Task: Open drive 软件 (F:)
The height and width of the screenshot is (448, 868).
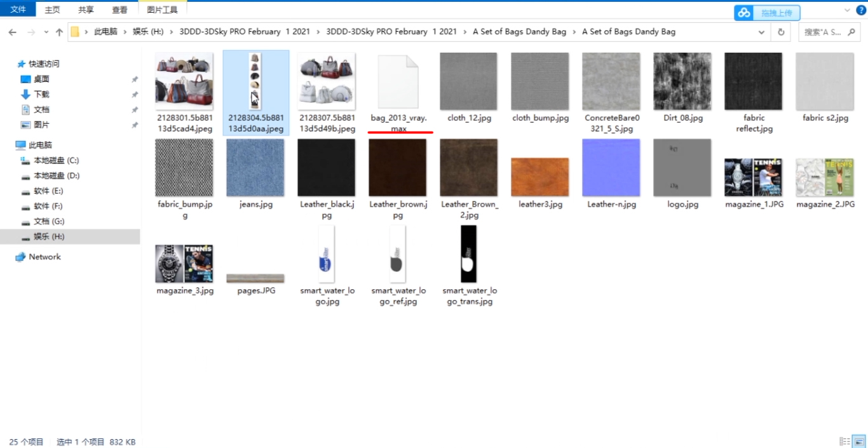Action: 48,206
